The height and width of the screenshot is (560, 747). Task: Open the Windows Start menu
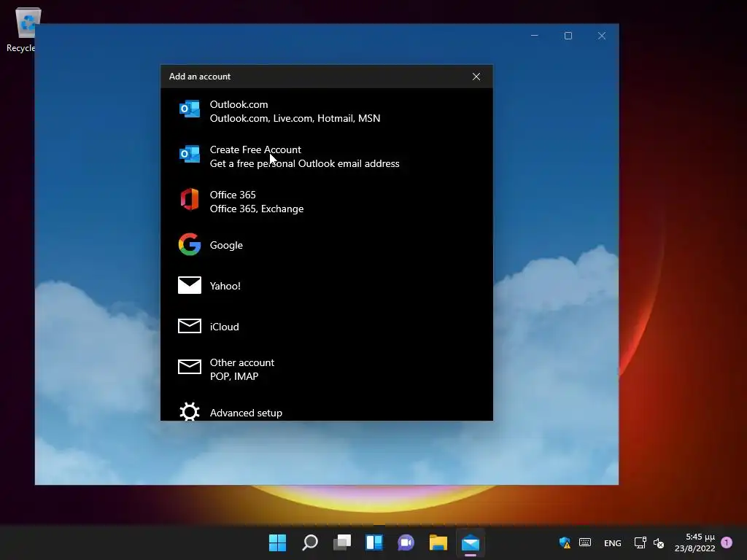tap(277, 542)
